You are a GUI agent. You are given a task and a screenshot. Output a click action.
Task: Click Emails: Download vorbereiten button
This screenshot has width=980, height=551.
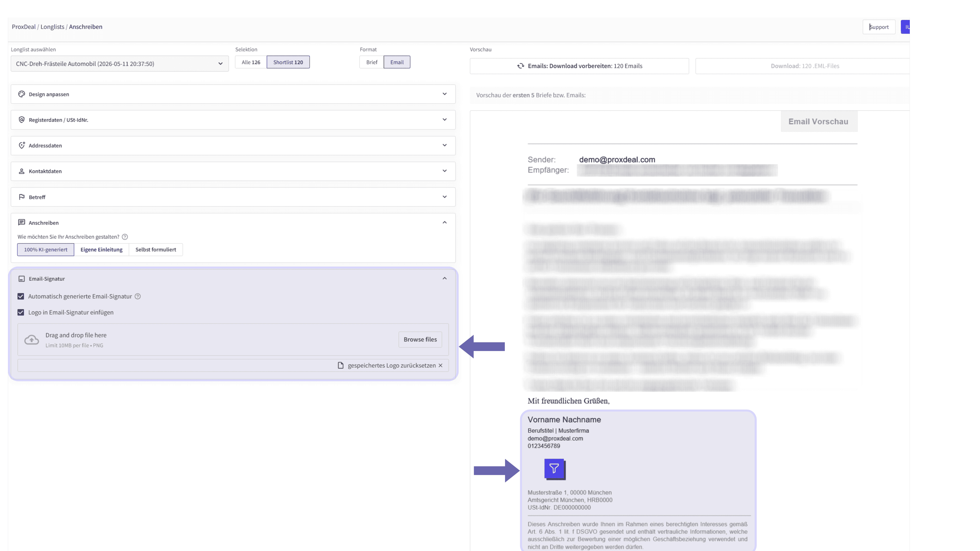[579, 66]
